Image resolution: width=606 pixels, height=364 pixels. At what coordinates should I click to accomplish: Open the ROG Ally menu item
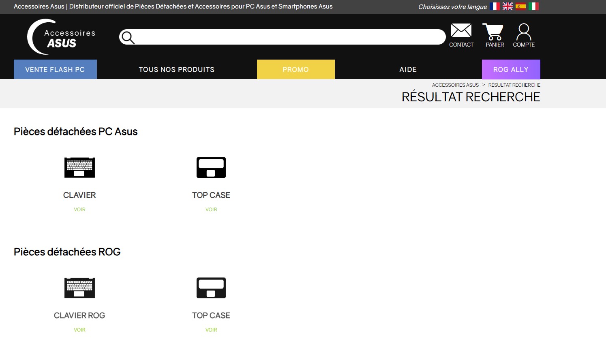pos(511,69)
